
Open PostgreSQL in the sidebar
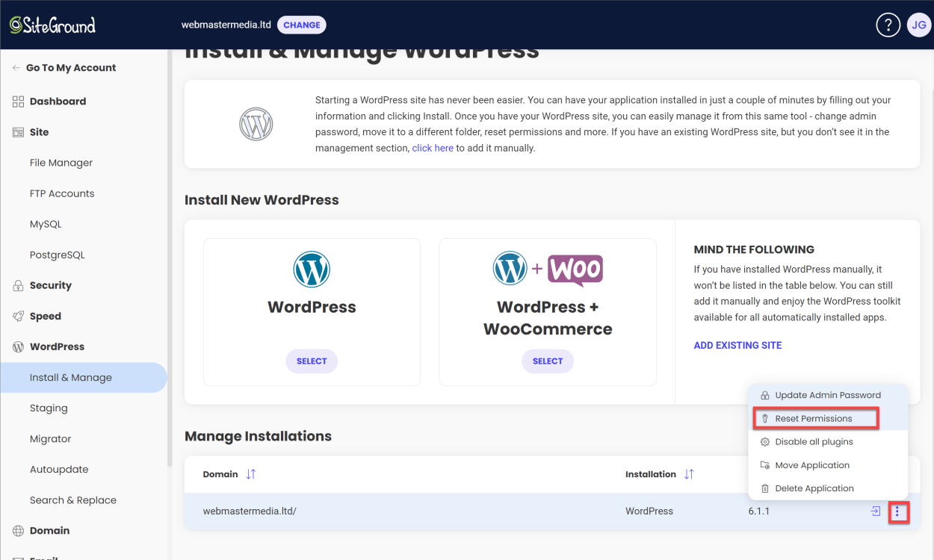click(58, 255)
